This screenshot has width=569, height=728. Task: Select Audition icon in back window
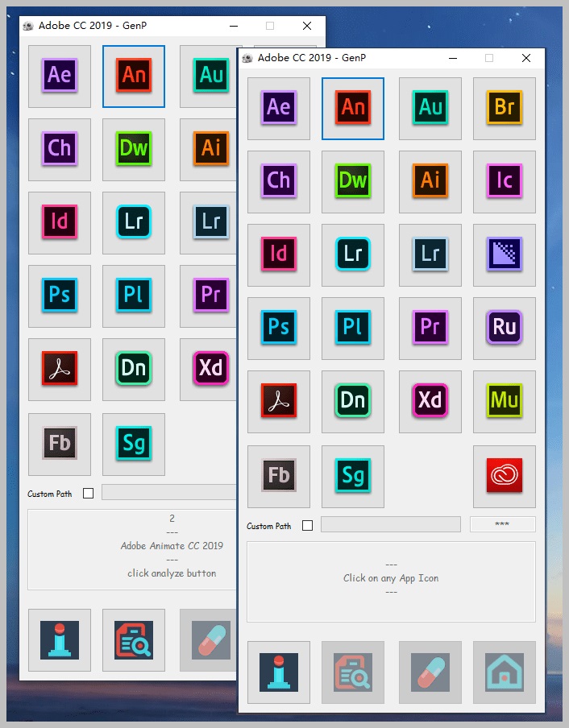point(208,77)
